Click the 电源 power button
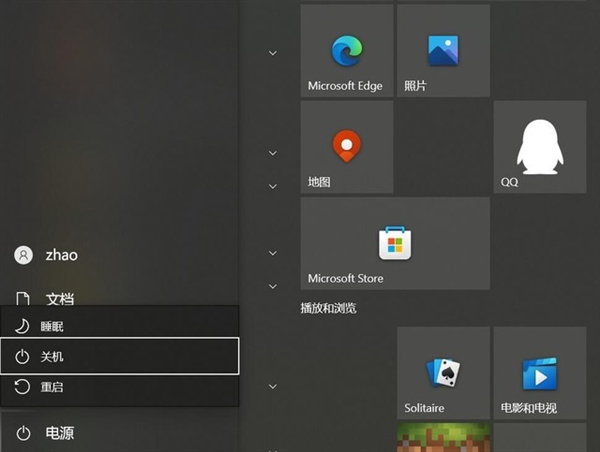This screenshot has width=600, height=452. click(x=60, y=433)
